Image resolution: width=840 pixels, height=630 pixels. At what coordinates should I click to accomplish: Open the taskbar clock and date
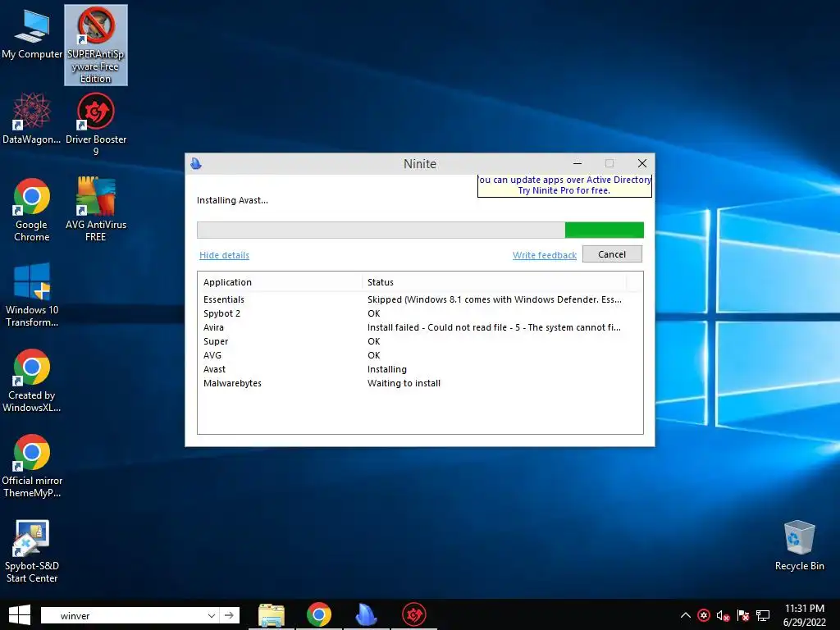click(804, 615)
